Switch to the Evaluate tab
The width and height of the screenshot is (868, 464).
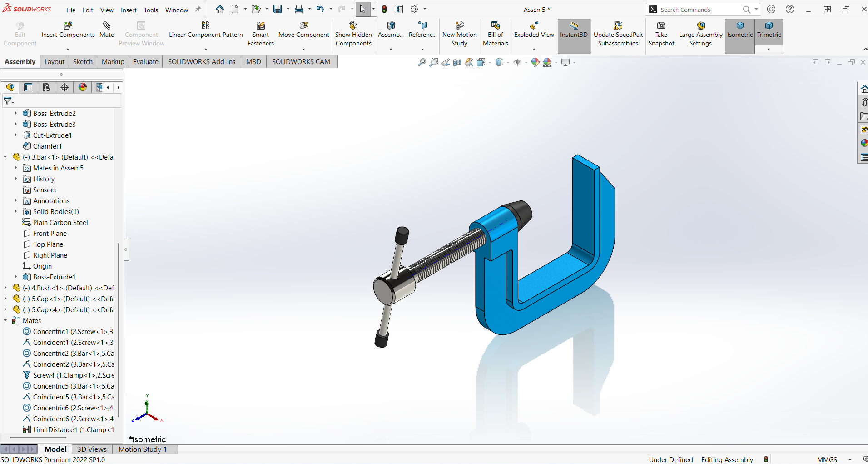click(145, 62)
